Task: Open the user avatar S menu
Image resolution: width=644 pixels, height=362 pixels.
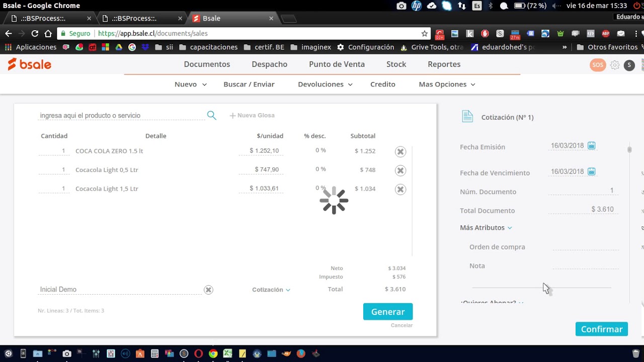Action: tap(629, 65)
